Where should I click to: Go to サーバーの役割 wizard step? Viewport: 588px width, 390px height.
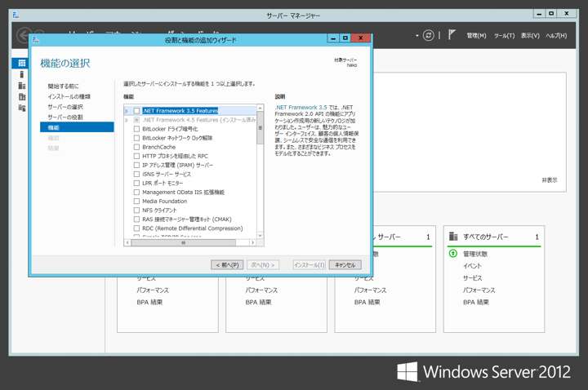[65, 117]
